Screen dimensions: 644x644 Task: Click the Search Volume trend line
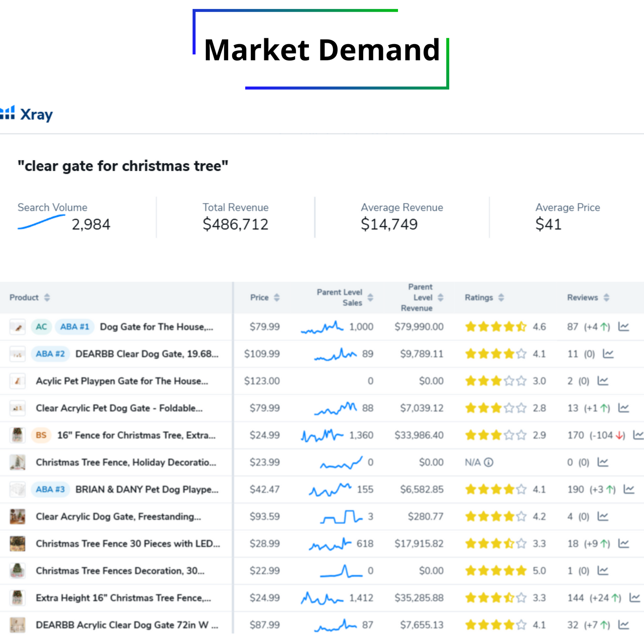coord(41,222)
